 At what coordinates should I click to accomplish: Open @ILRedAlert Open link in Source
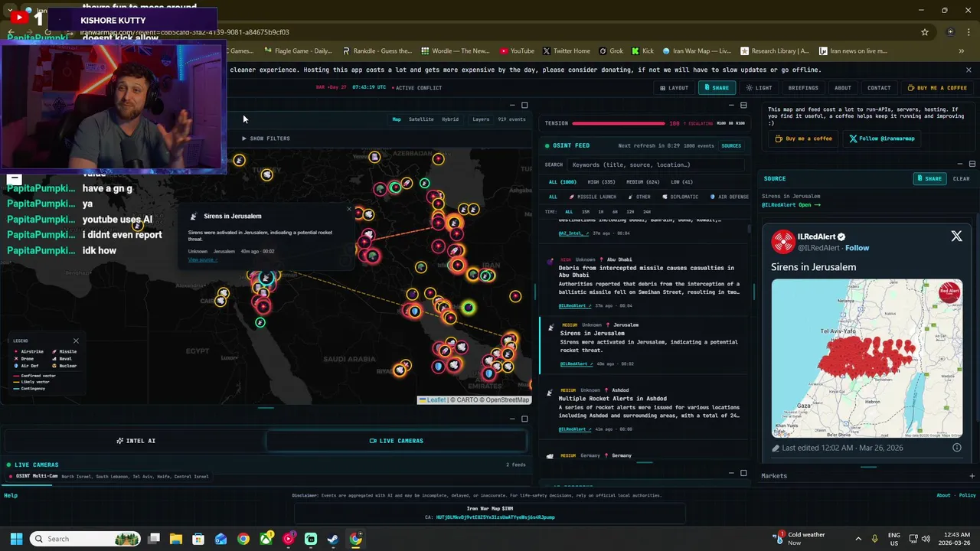(790, 205)
